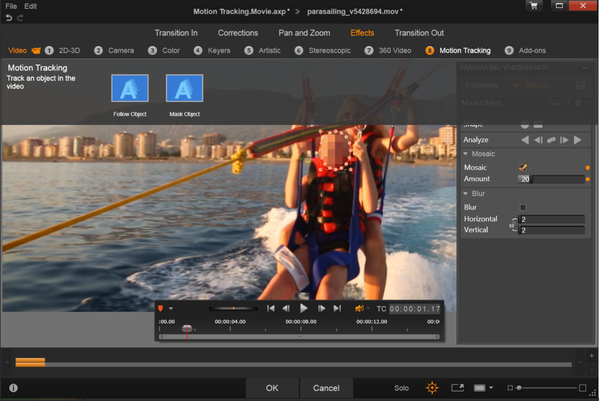Mute audio with the speaker icon
This screenshot has height=401, width=600.
click(359, 308)
